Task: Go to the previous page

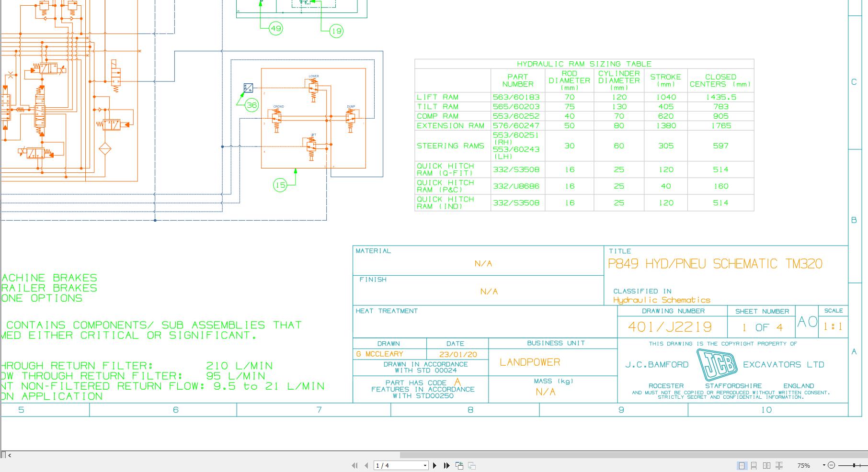Action: pos(366,465)
